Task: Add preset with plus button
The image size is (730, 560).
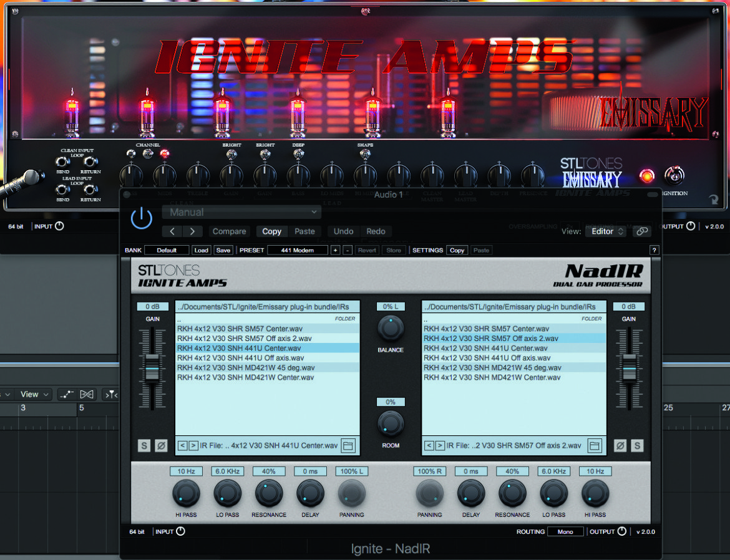Action: 335,251
